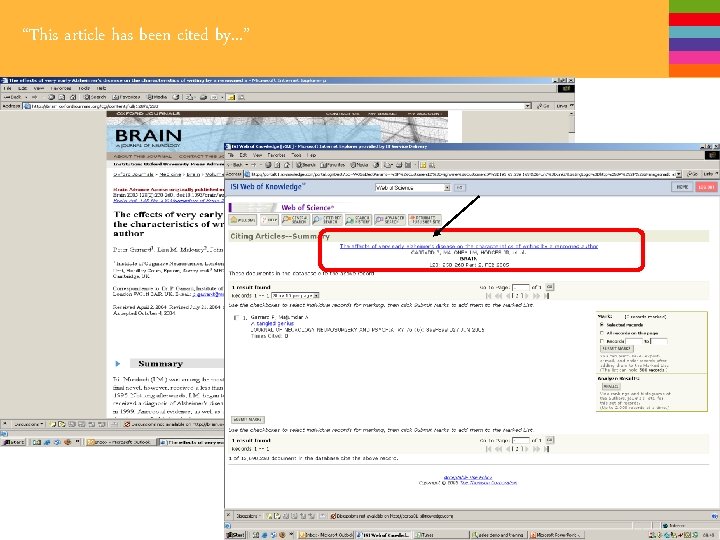Image resolution: width=720 pixels, height=540 pixels.
Task: Click the Help icon button
Action: click(269, 220)
